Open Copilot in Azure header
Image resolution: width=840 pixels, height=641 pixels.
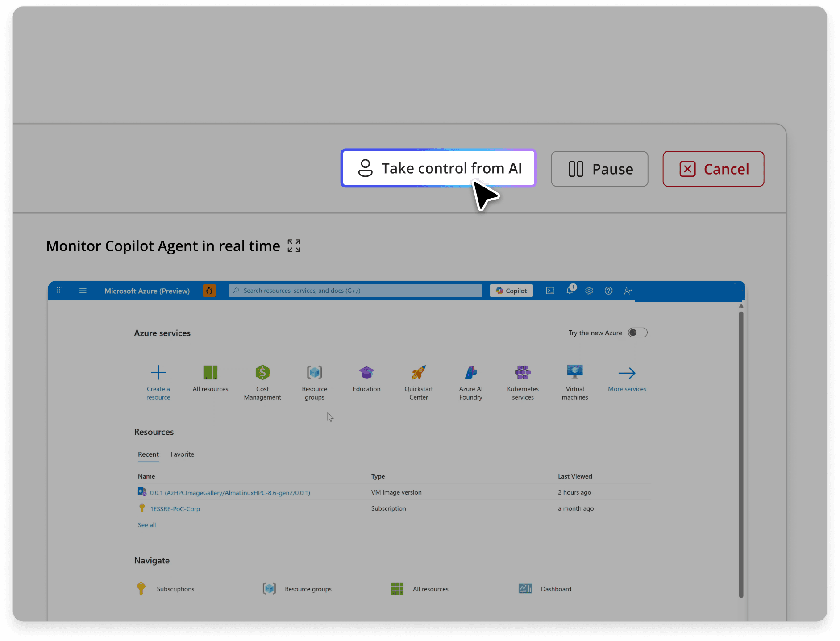[511, 291]
